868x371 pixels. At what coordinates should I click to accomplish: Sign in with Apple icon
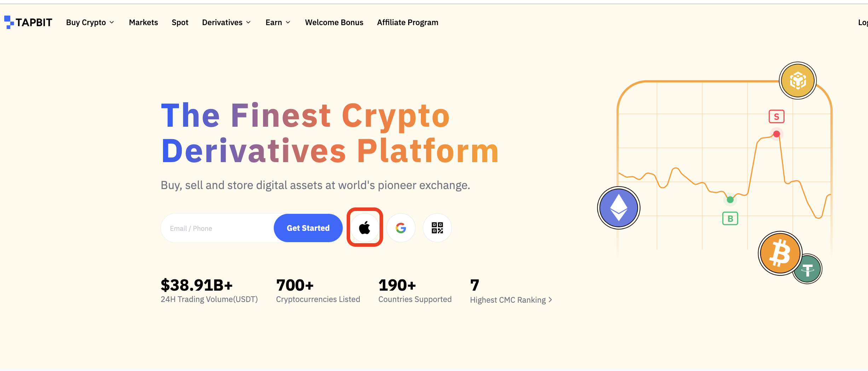point(365,228)
